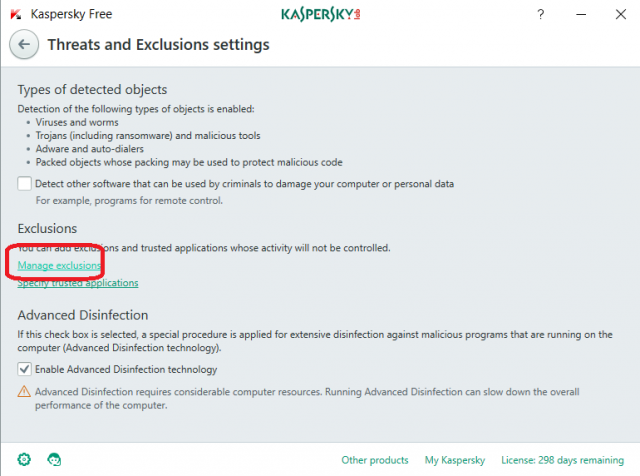Open Specify trusted applications link
Image resolution: width=640 pixels, height=476 pixels.
pyautogui.click(x=78, y=283)
